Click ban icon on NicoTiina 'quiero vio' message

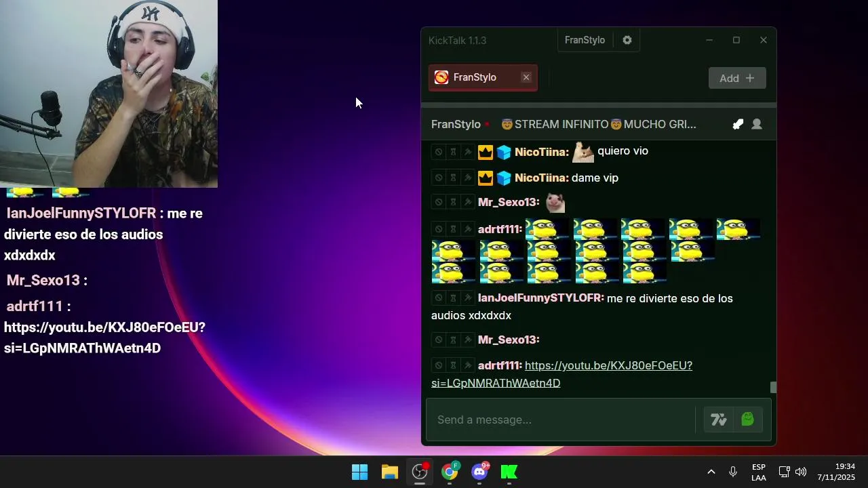tap(439, 152)
